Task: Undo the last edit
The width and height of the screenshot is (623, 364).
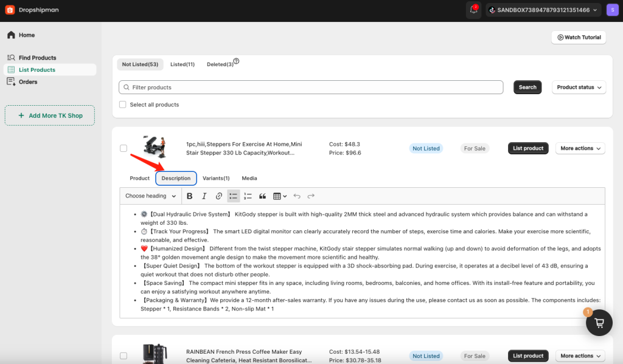Action: [x=297, y=196]
